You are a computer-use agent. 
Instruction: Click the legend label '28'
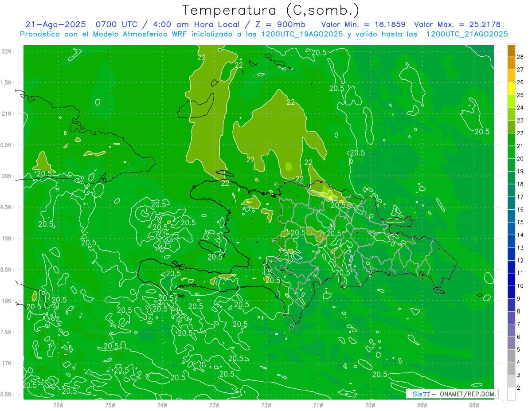[x=520, y=57]
